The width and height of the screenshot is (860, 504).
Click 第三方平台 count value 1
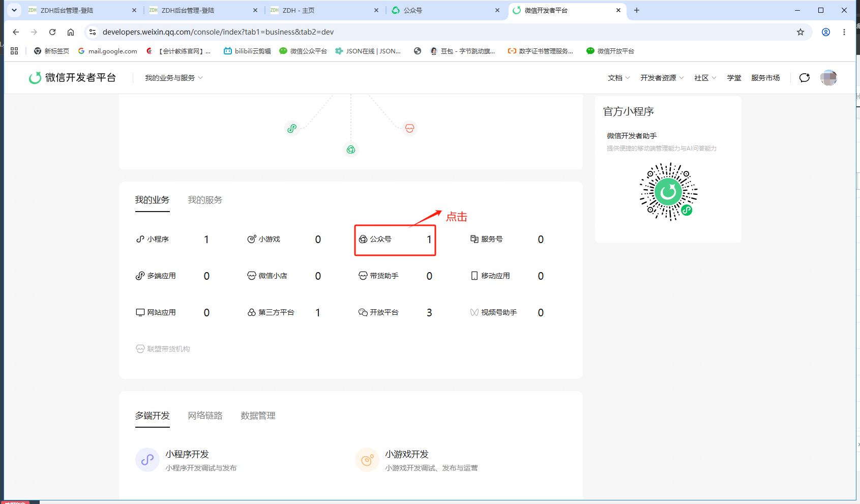pyautogui.click(x=318, y=313)
